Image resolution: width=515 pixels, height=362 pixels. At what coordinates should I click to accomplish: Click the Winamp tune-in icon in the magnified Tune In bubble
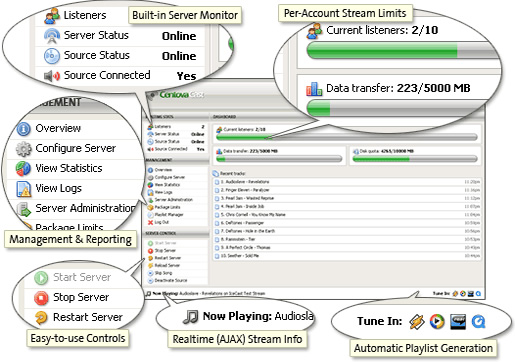click(x=417, y=322)
